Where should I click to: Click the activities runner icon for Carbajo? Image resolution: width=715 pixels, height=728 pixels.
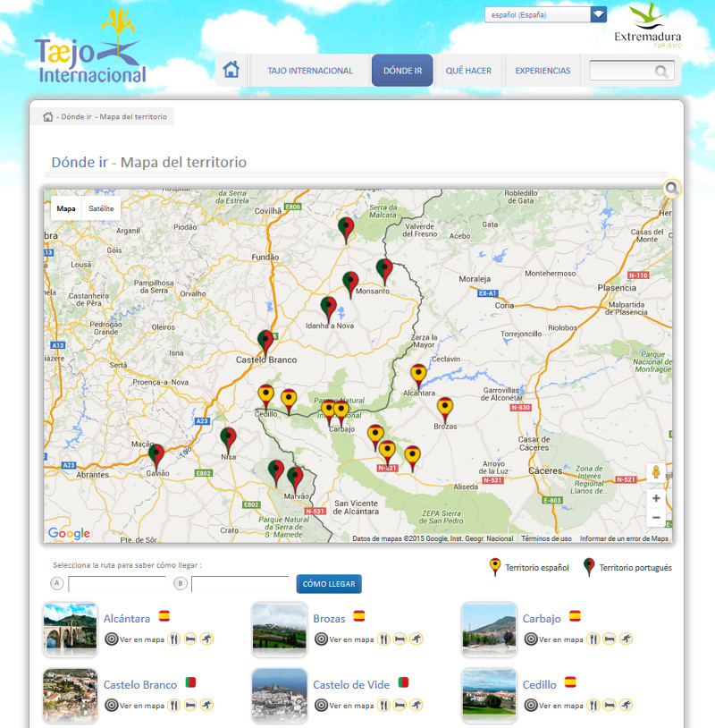pyautogui.click(x=625, y=639)
